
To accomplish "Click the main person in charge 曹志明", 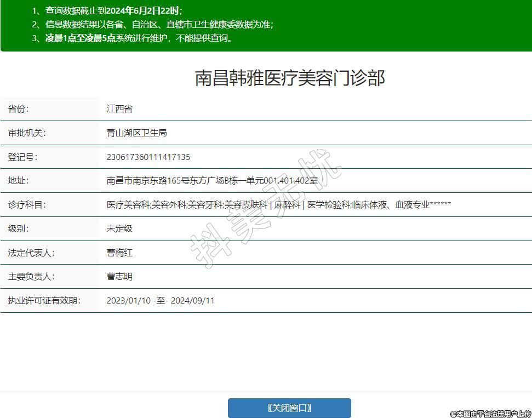I will point(119,277).
